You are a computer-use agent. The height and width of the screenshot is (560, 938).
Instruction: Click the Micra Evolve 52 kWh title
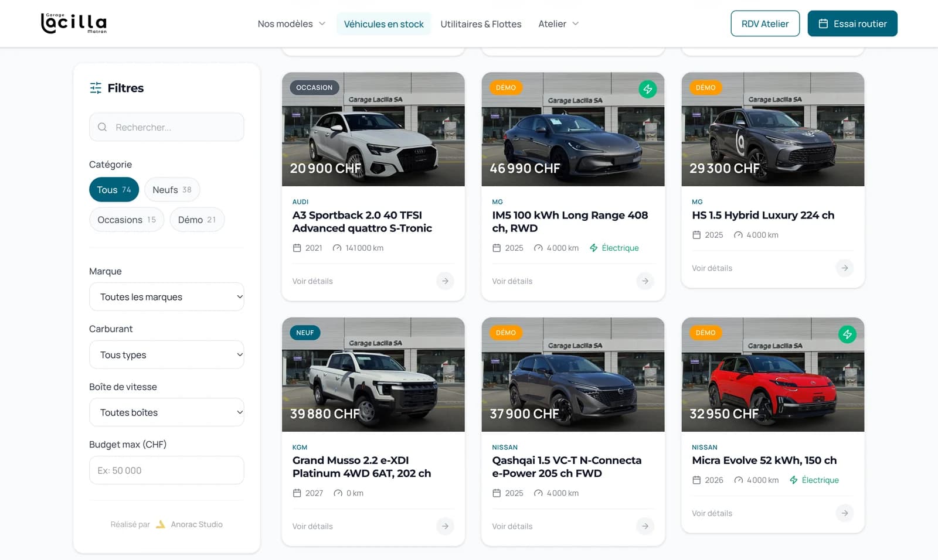click(764, 460)
